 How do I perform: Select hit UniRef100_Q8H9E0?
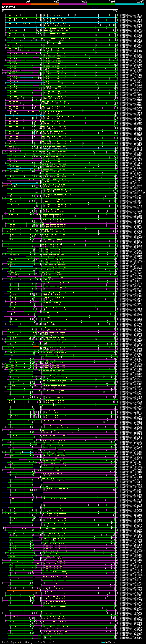(131, 27)
